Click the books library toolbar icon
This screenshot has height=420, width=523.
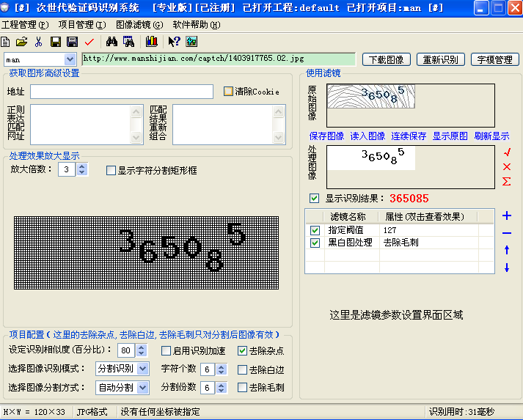(x=152, y=41)
